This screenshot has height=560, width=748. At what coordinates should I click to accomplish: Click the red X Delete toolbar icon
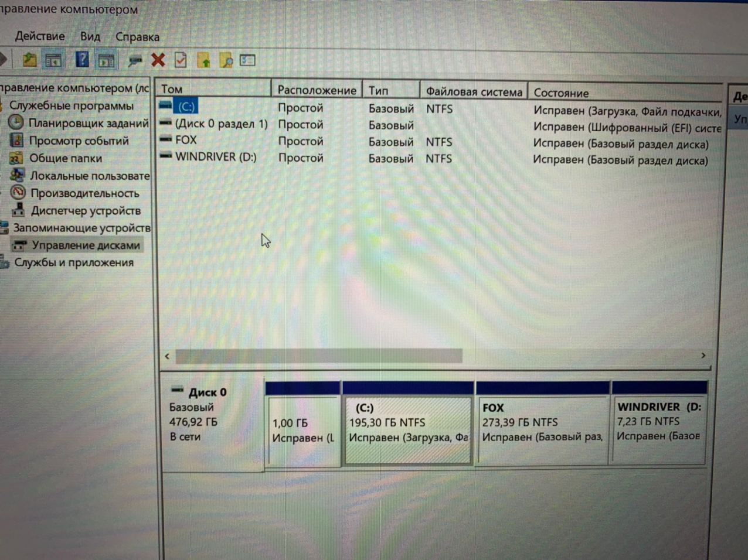[158, 60]
